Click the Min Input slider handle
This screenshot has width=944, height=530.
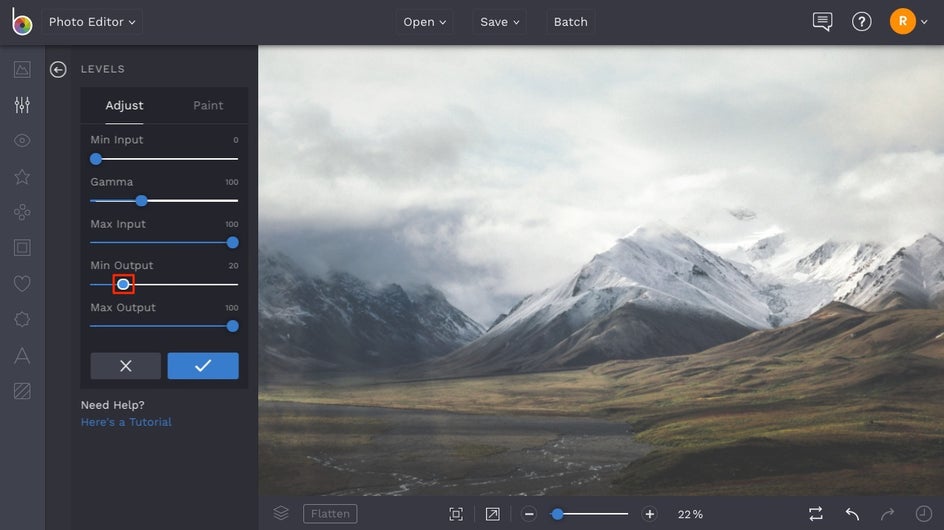96,159
